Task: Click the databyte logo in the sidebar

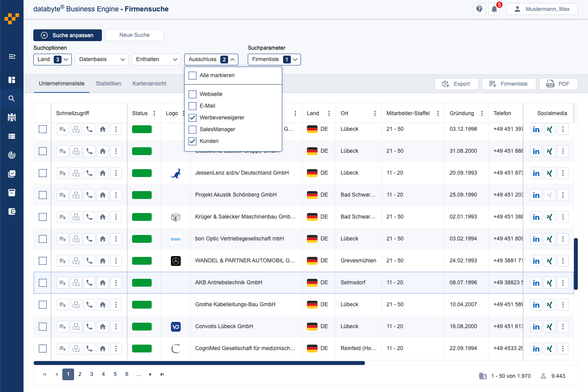Action: coord(12,18)
